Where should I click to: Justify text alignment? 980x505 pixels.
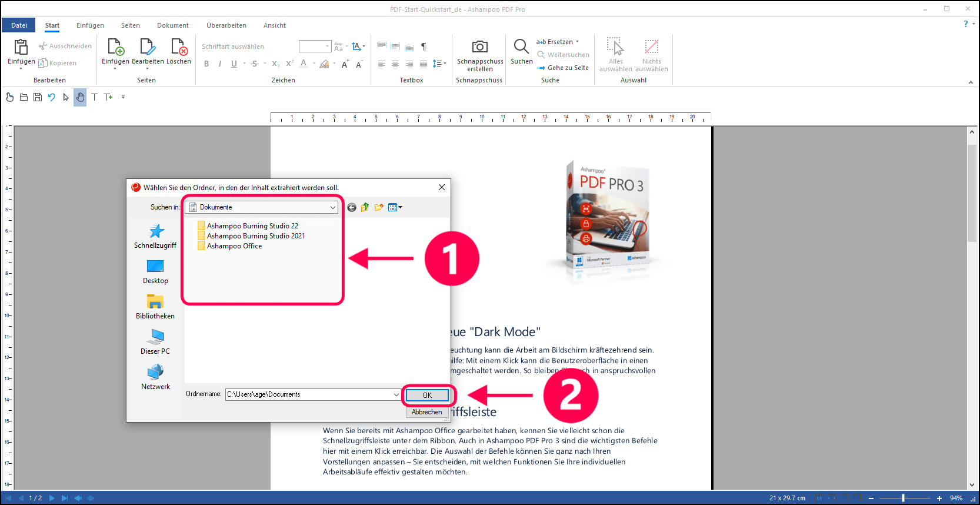coord(424,64)
